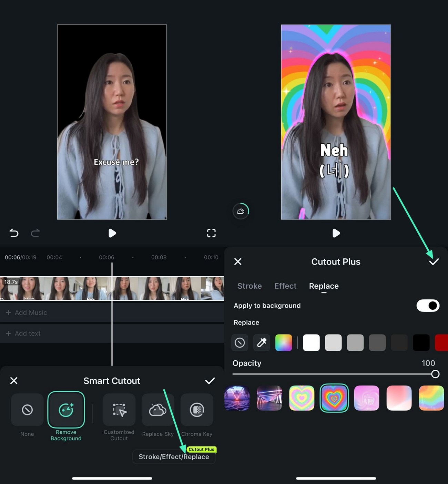Open the eyedropper color picker under Replace
This screenshot has width=448, height=484.
coord(262,342)
